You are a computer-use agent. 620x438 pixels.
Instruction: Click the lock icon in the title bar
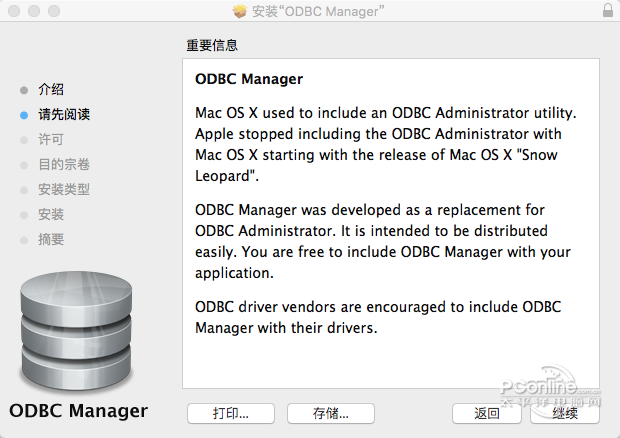(608, 10)
